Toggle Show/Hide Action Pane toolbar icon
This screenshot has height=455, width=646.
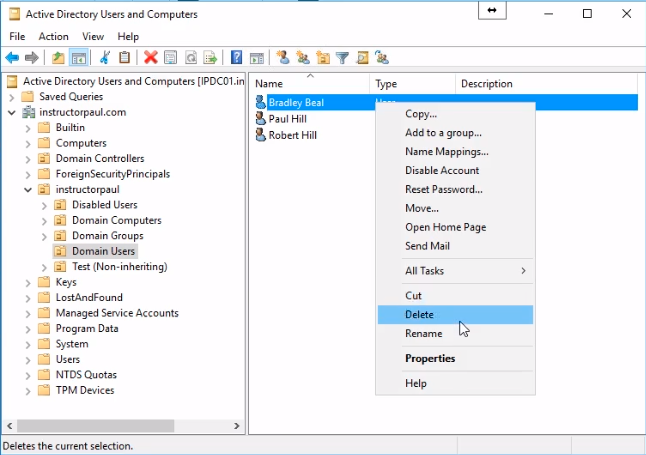pos(257,58)
